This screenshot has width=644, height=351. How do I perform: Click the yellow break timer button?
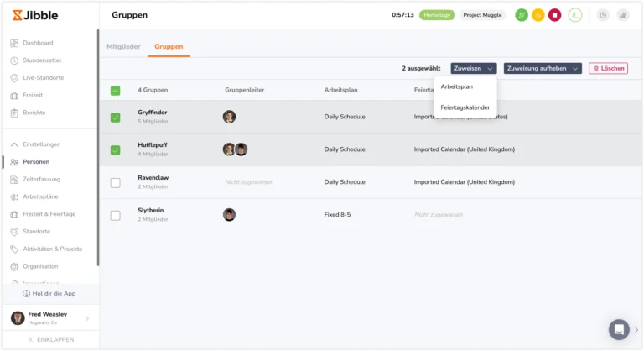pyautogui.click(x=538, y=15)
